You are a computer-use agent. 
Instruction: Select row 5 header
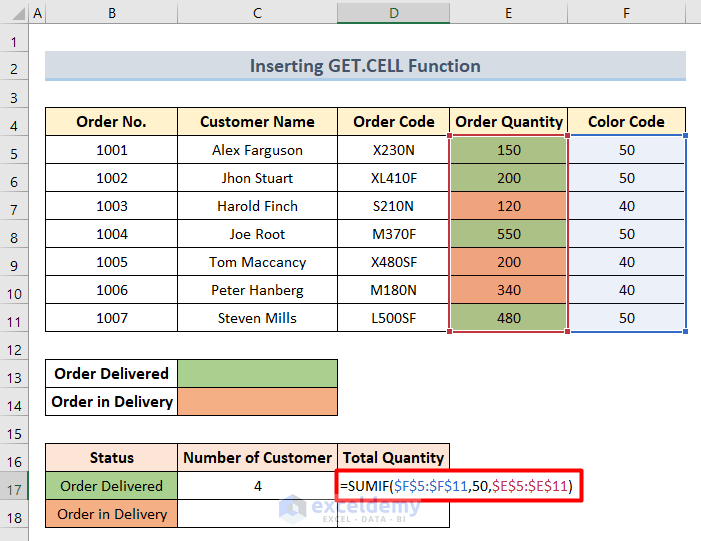(x=14, y=150)
